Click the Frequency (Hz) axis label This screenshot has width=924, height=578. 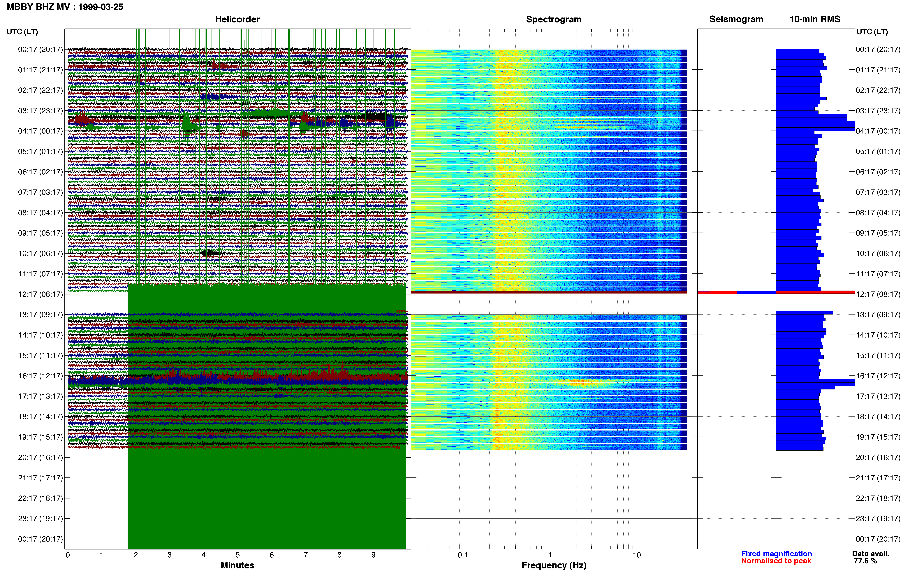coord(554,565)
